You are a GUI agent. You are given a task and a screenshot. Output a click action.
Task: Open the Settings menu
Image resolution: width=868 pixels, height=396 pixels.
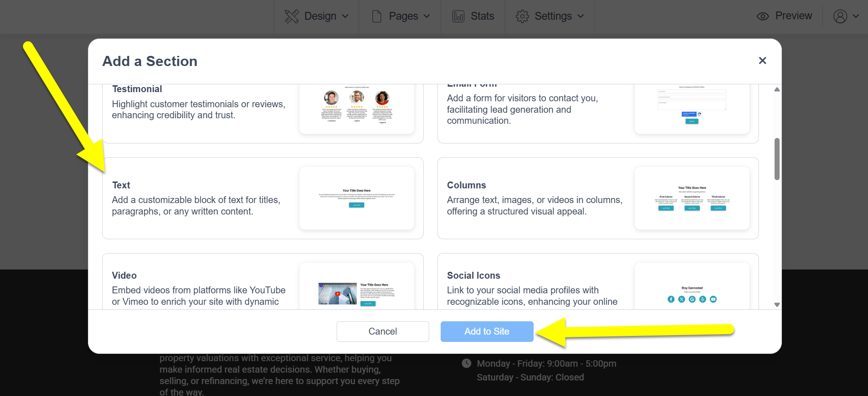(x=550, y=16)
